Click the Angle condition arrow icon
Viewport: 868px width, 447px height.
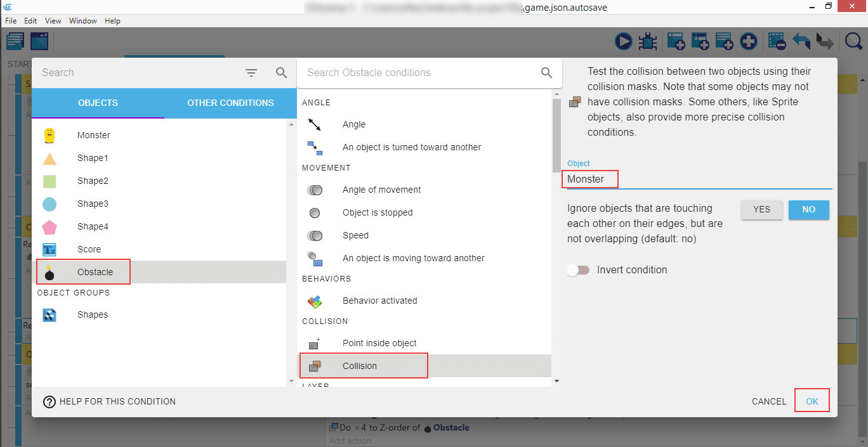coord(315,124)
